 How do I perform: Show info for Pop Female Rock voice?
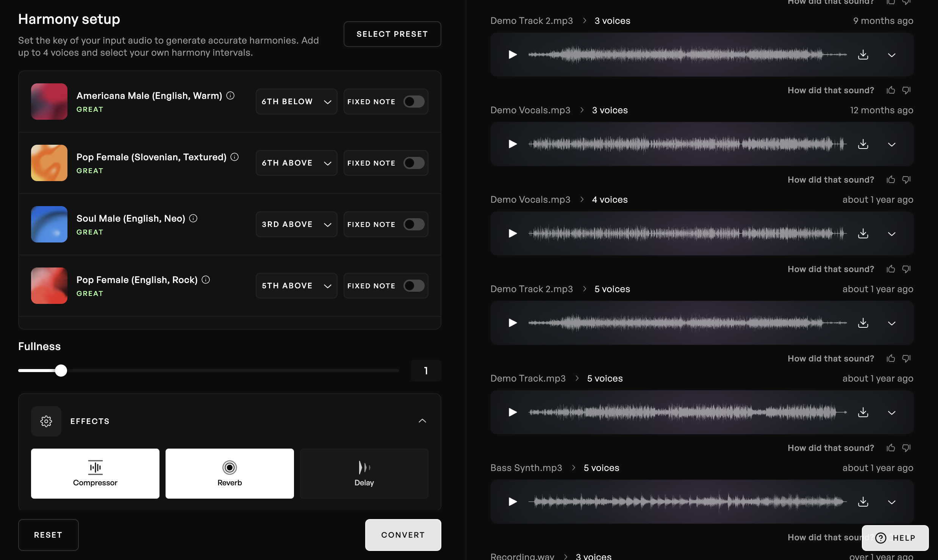[x=206, y=280]
